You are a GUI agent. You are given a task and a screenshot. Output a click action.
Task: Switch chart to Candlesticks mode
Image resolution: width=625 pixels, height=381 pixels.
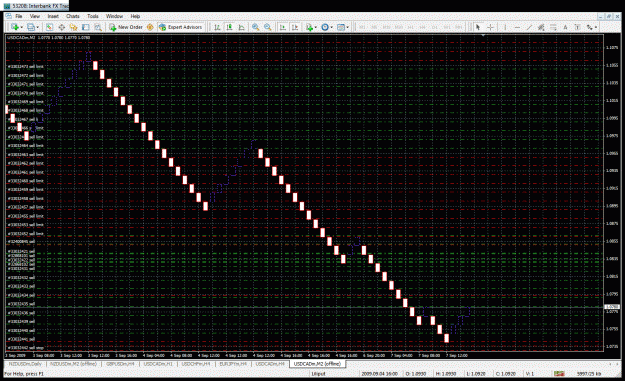click(x=229, y=27)
